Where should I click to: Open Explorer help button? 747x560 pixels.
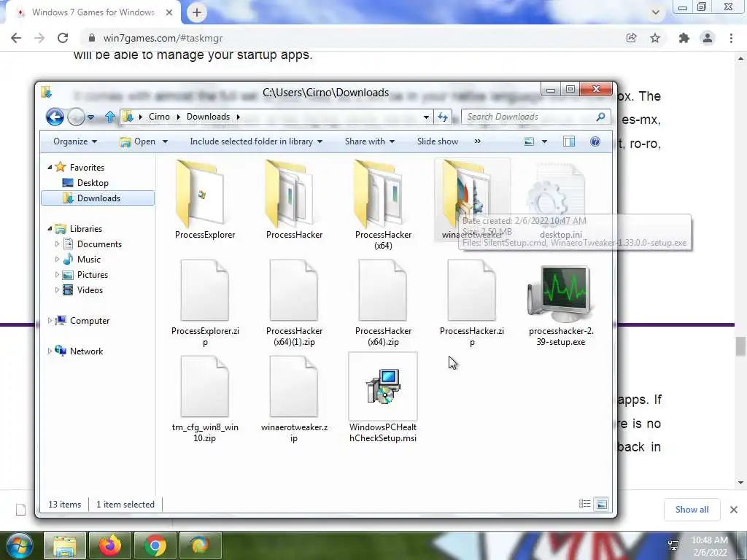pos(595,141)
